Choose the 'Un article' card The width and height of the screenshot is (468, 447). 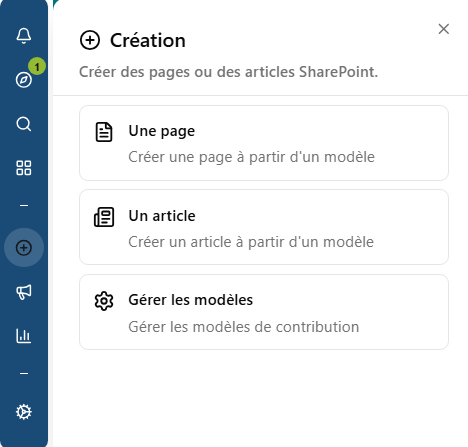click(x=264, y=227)
